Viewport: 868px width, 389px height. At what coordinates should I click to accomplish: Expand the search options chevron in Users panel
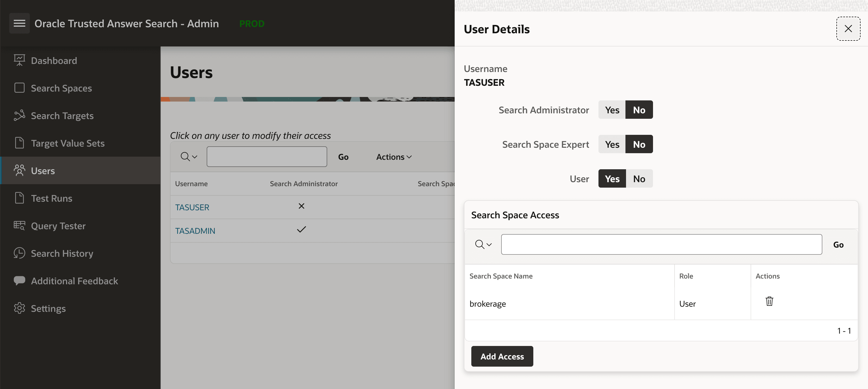(x=189, y=156)
